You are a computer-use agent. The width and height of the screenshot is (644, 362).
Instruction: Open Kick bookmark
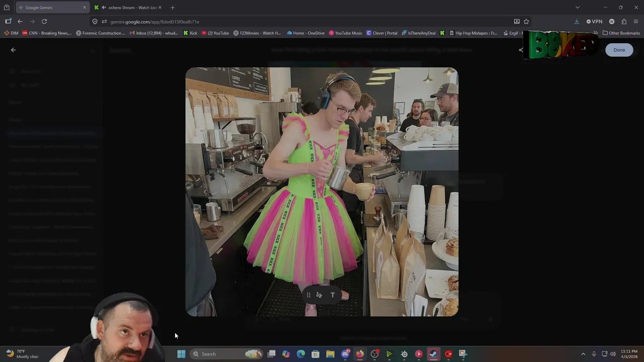[x=190, y=33]
